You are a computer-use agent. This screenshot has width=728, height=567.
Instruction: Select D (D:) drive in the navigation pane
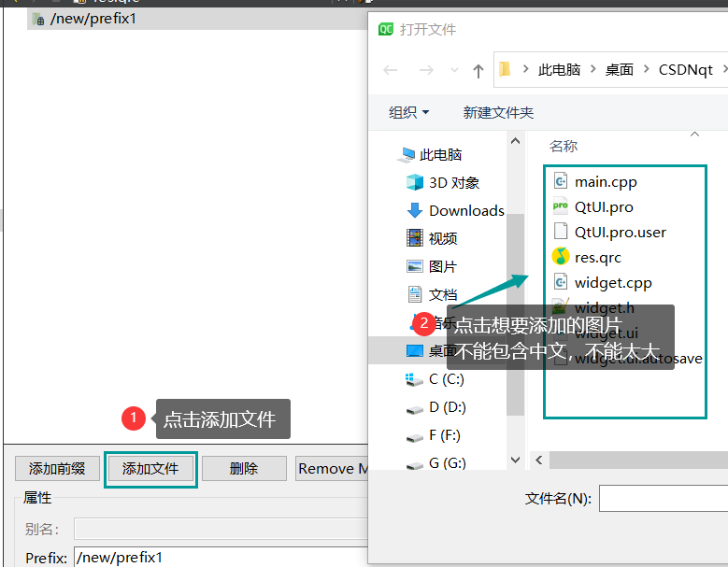pos(448,407)
